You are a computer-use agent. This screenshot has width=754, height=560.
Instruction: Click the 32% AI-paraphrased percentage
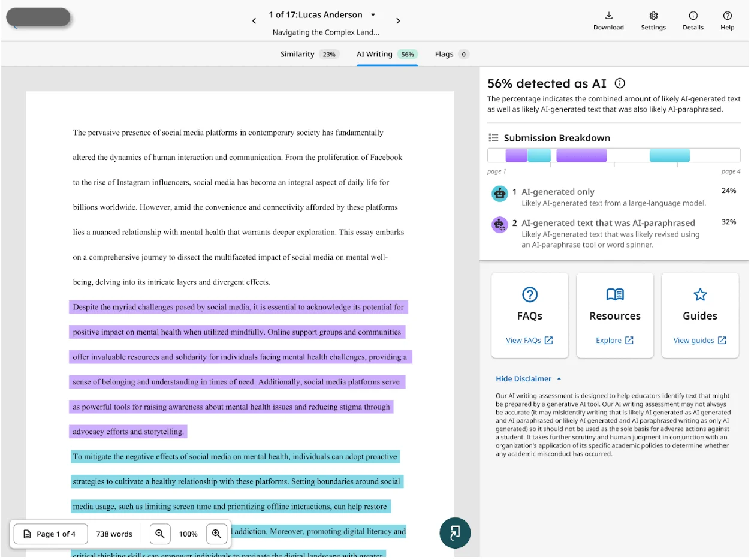point(728,222)
